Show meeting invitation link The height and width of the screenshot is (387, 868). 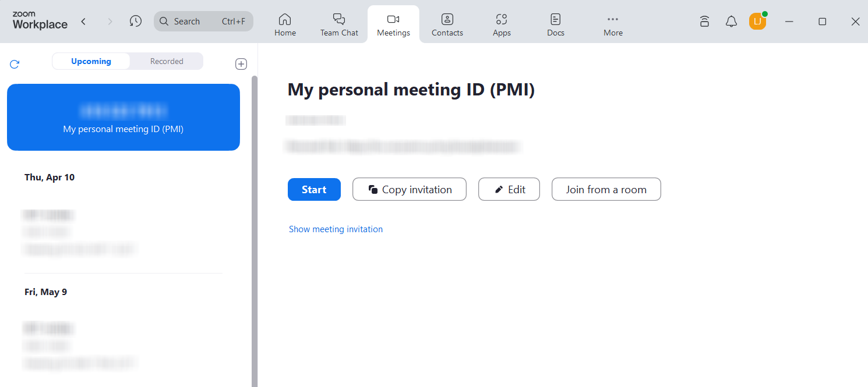coord(336,229)
